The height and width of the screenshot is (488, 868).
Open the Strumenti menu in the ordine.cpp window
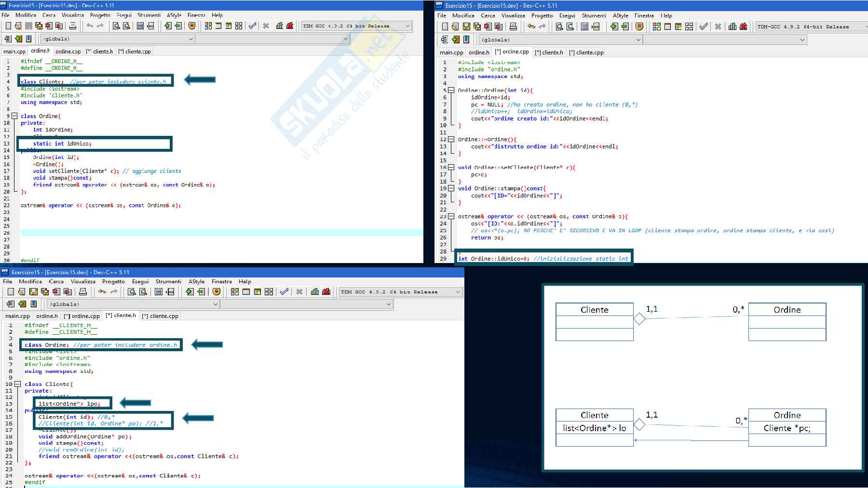tap(594, 15)
